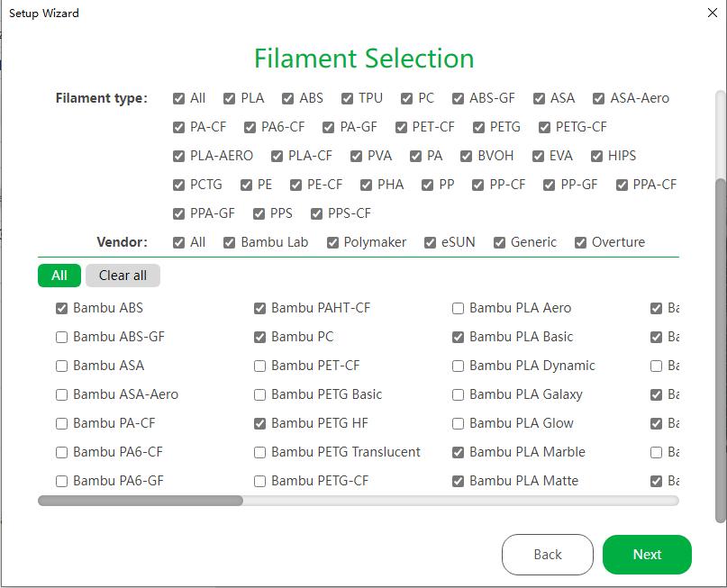The image size is (727, 588).
Task: Toggle the TPU filament type
Action: coord(347,99)
